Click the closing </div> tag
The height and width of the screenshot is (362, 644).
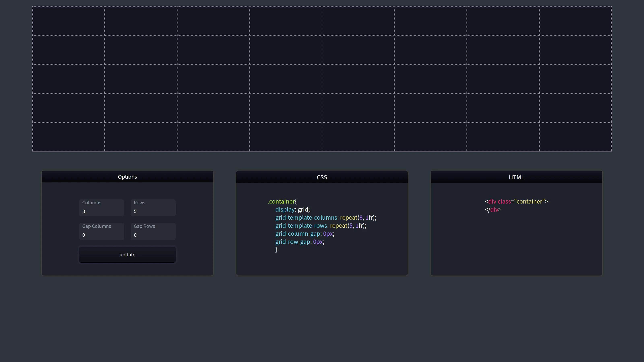(493, 209)
